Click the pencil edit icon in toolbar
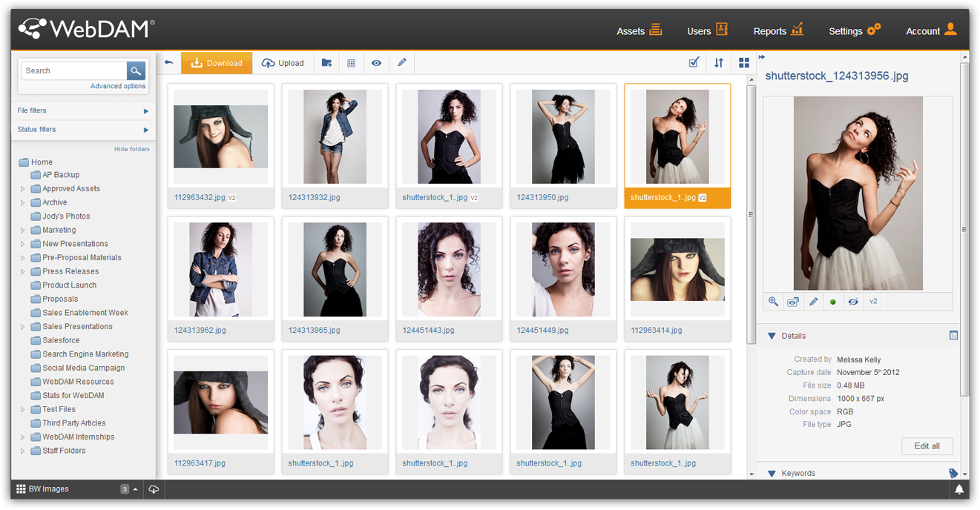 (x=402, y=63)
